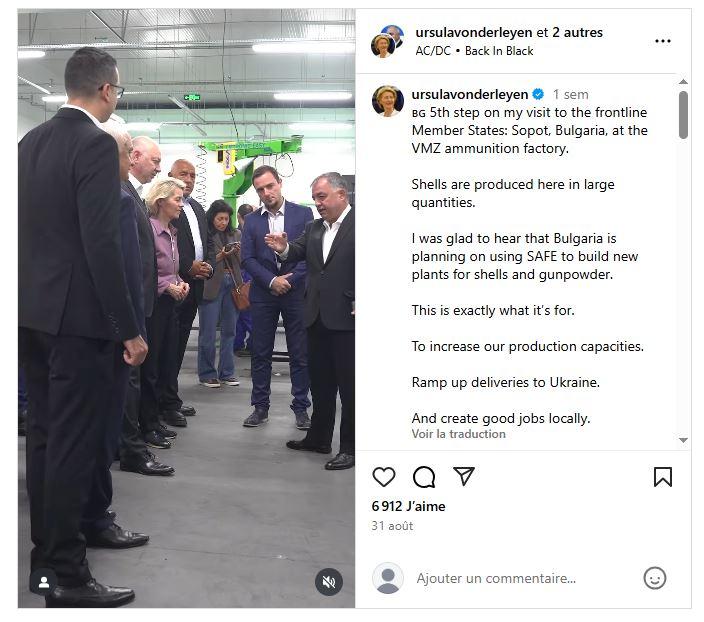The width and height of the screenshot is (704, 622).
Task: Click the '31 août' post date
Action: click(392, 526)
